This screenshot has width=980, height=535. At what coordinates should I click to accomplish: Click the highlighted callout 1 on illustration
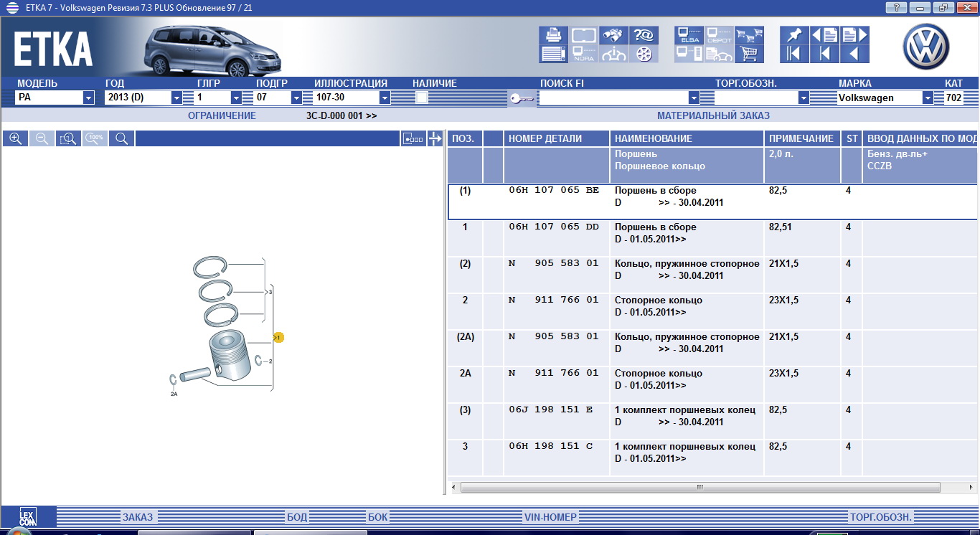pyautogui.click(x=279, y=337)
